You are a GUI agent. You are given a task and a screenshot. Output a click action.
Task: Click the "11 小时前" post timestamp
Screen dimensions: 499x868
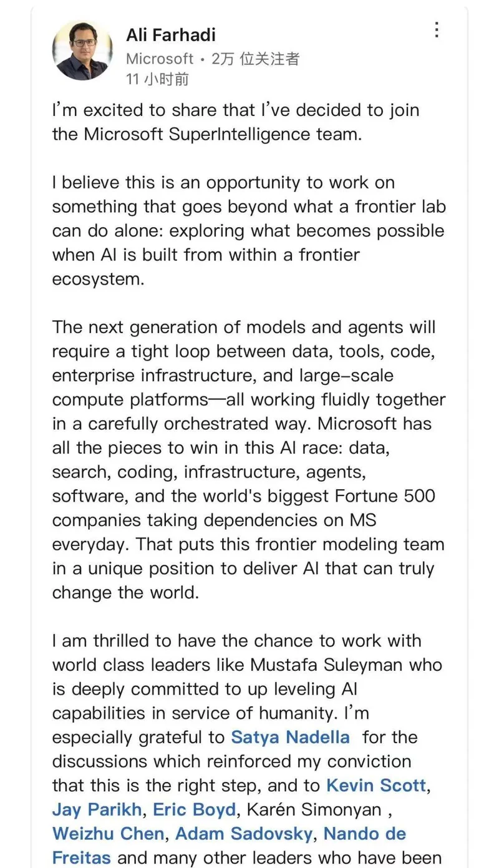[x=157, y=79]
